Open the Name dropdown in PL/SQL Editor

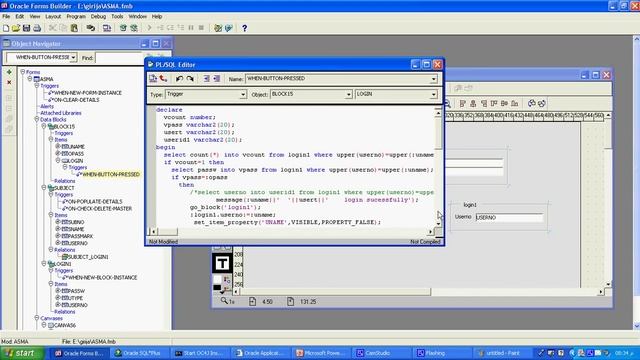pyautogui.click(x=433, y=79)
